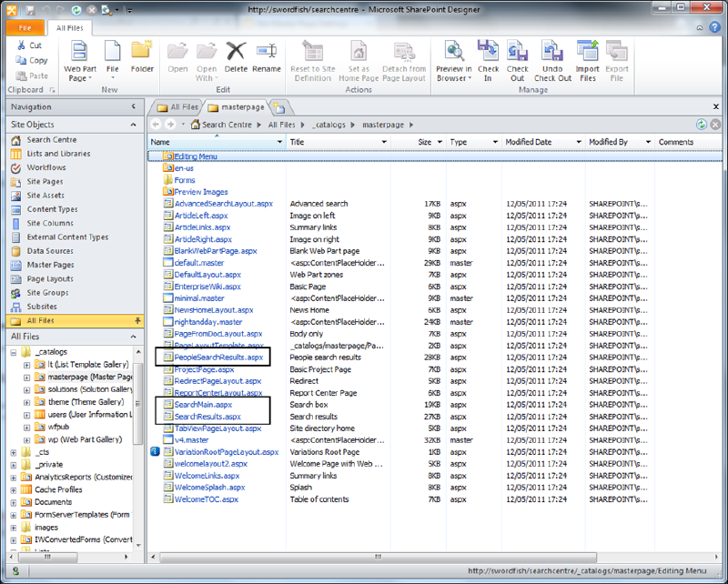This screenshot has height=584, width=728.
Task: Click _catalogs breadcrumb link
Action: pyautogui.click(x=329, y=125)
